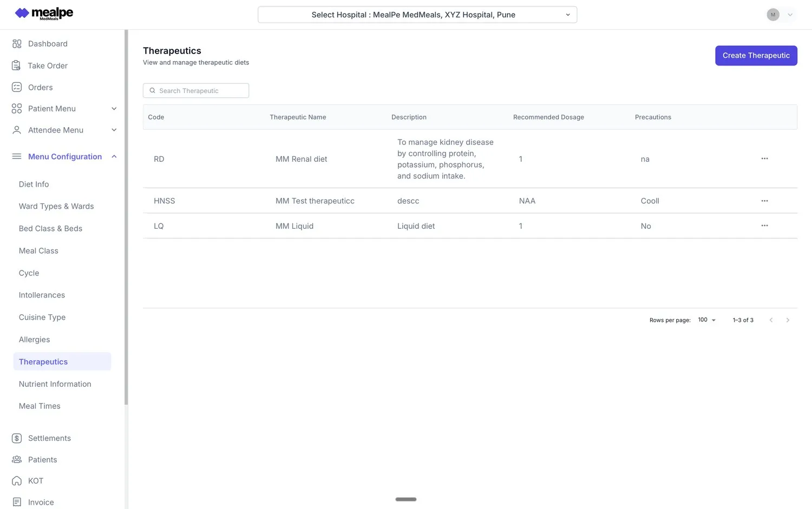
Task: Click the Attendee Menu person icon
Action: 17,130
